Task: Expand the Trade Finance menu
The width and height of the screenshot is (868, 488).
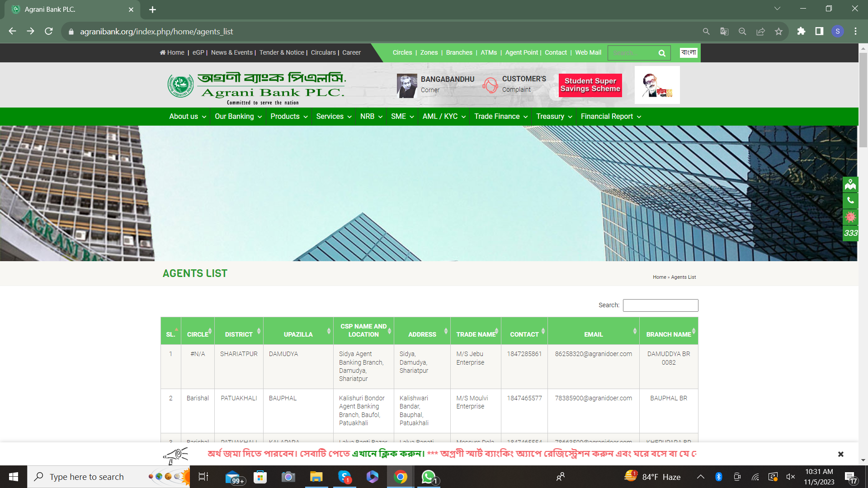Action: [500, 117]
